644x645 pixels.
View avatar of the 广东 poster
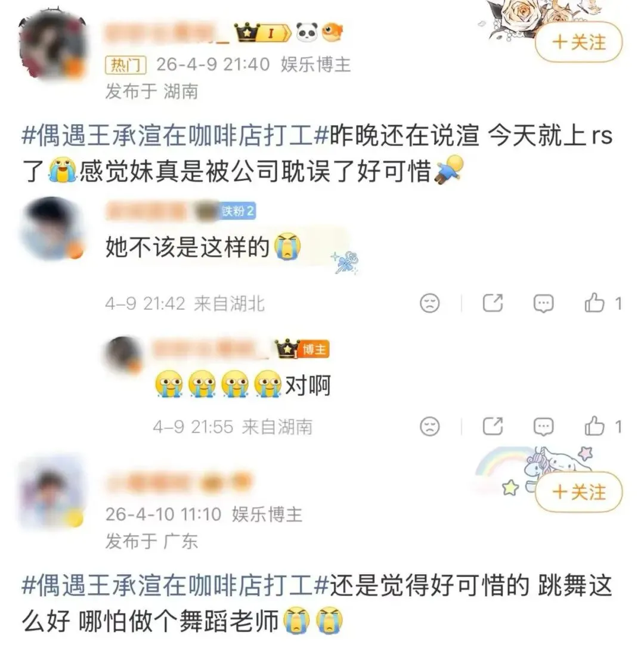(52, 491)
